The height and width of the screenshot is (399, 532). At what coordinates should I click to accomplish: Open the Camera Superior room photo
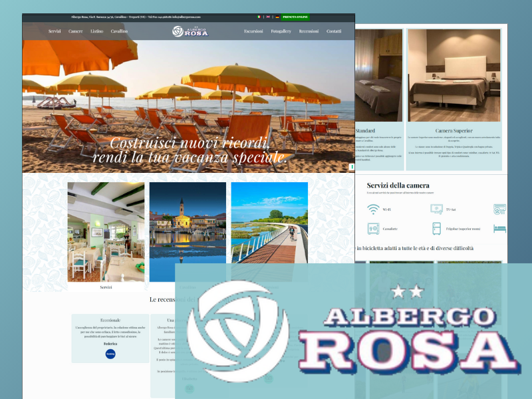[x=454, y=75]
